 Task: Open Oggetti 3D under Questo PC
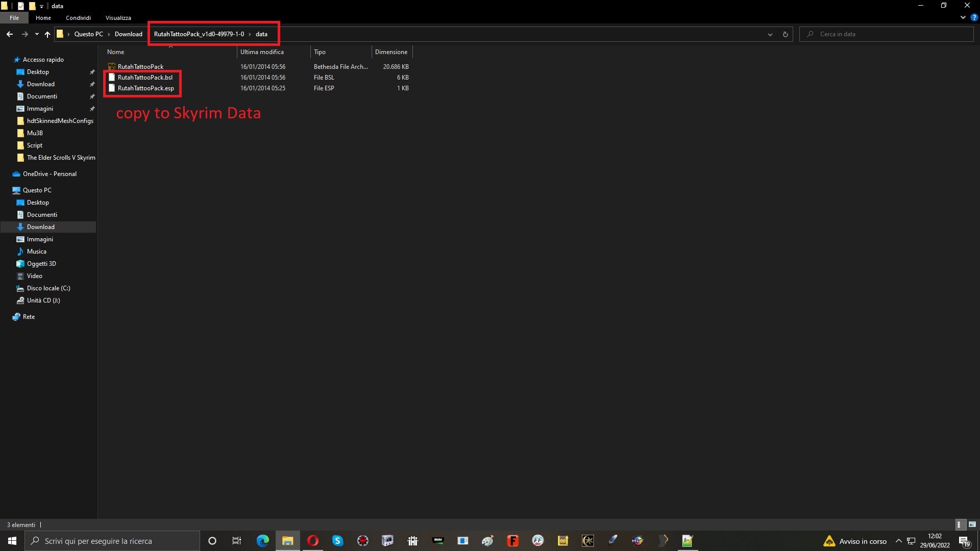pos(41,264)
